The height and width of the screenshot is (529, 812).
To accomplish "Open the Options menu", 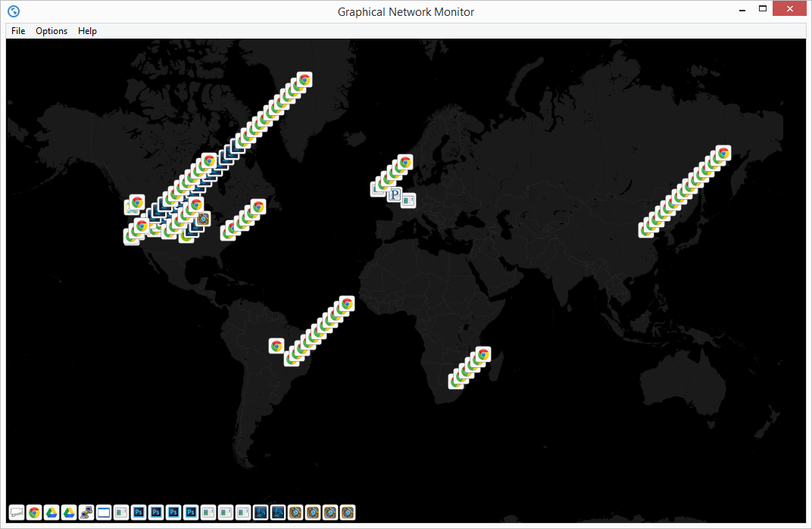I will tap(52, 31).
